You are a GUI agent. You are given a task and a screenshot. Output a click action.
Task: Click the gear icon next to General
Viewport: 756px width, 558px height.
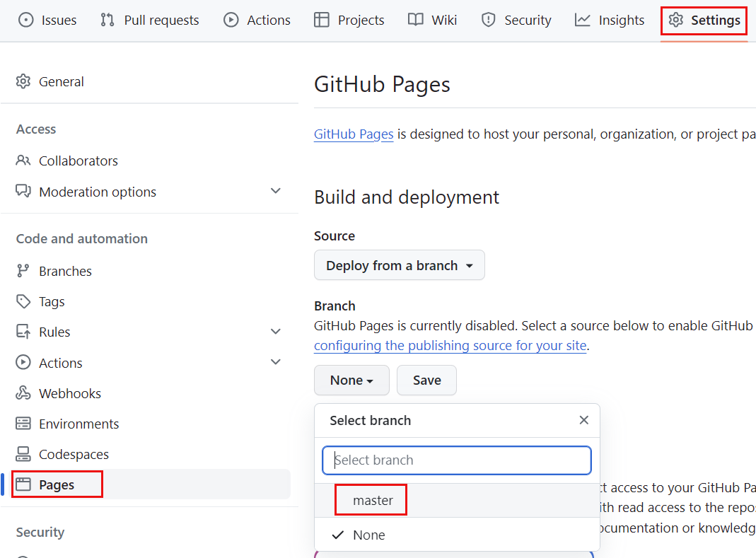(x=22, y=81)
